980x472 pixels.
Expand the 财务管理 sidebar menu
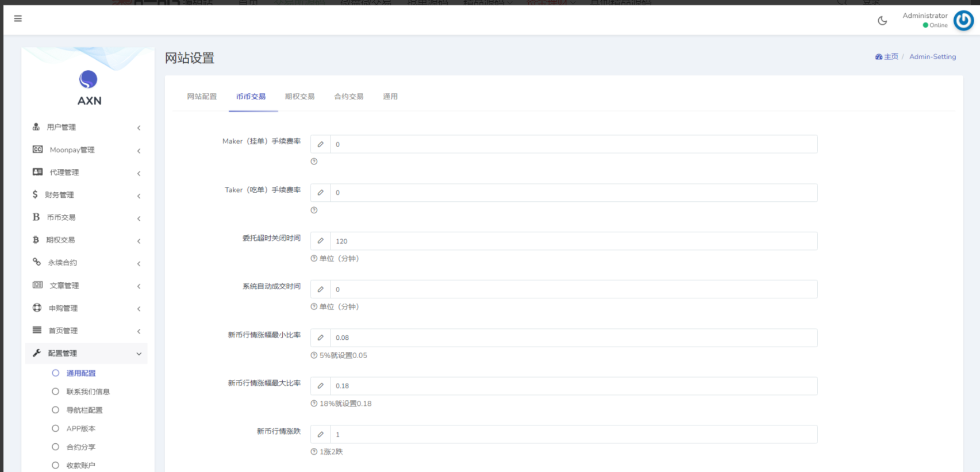coord(86,195)
